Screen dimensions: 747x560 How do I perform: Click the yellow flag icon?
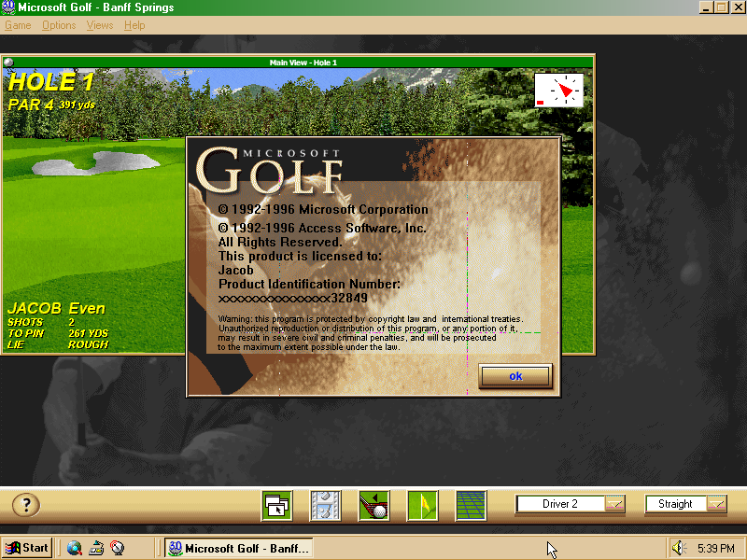click(x=423, y=505)
